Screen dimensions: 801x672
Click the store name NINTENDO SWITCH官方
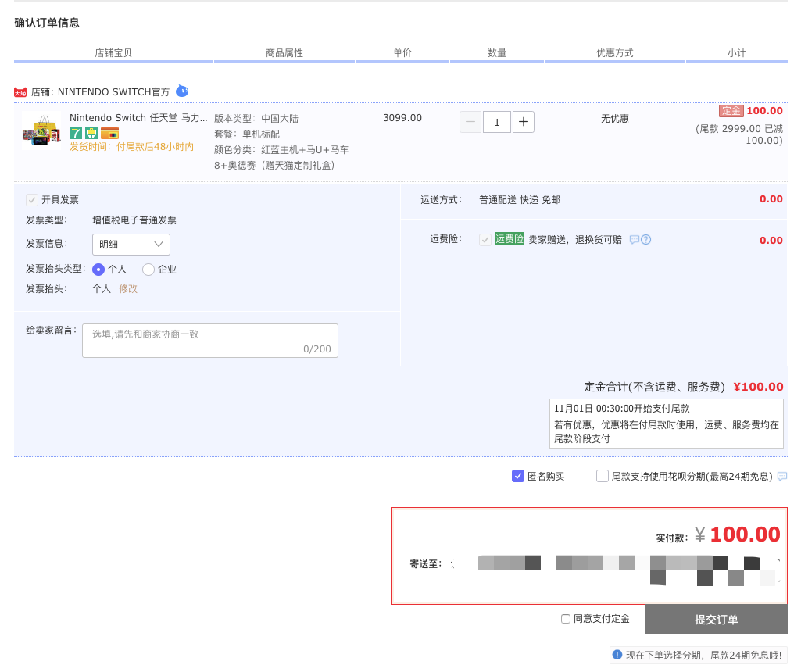pyautogui.click(x=113, y=92)
